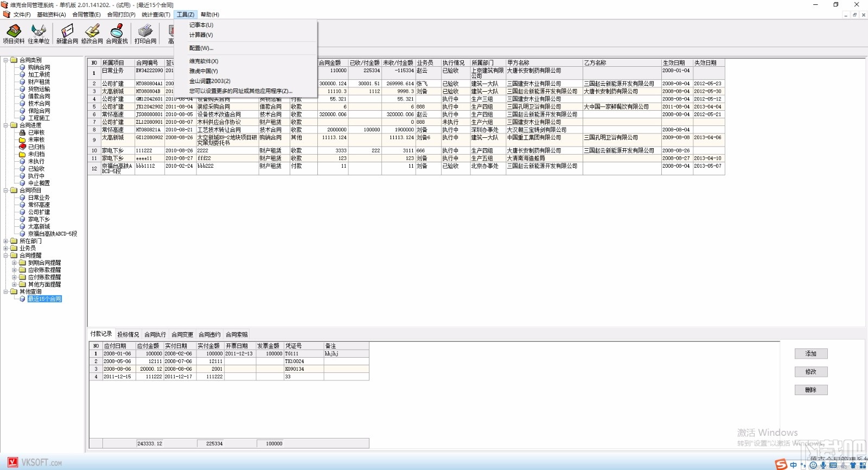Collapse the 合同项目 tree node
The image size is (868, 470).
(6, 190)
